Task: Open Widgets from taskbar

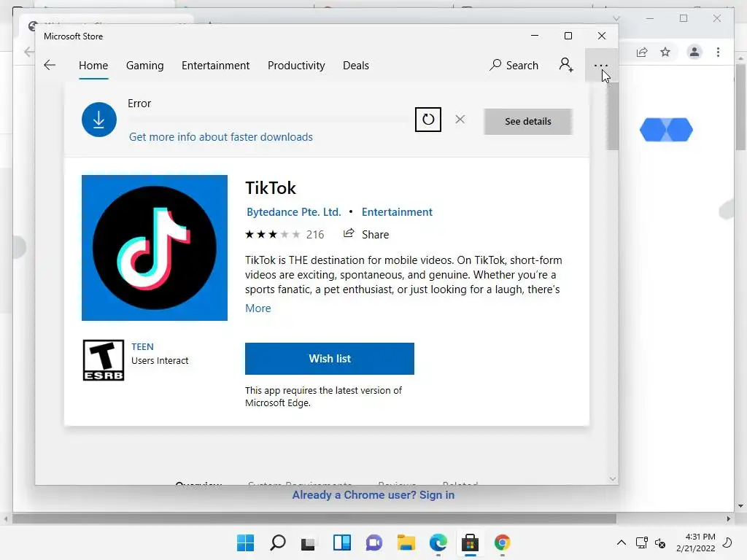Action: 341,542
